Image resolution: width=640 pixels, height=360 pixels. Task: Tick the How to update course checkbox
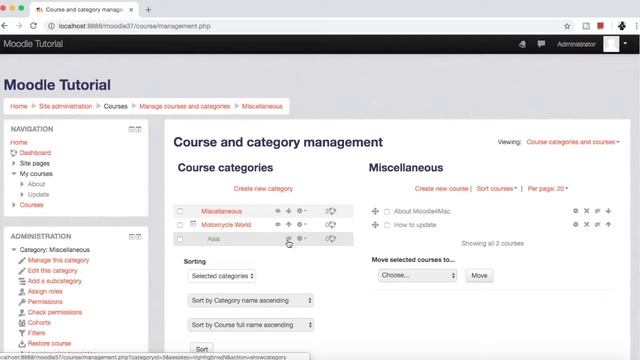click(x=387, y=225)
